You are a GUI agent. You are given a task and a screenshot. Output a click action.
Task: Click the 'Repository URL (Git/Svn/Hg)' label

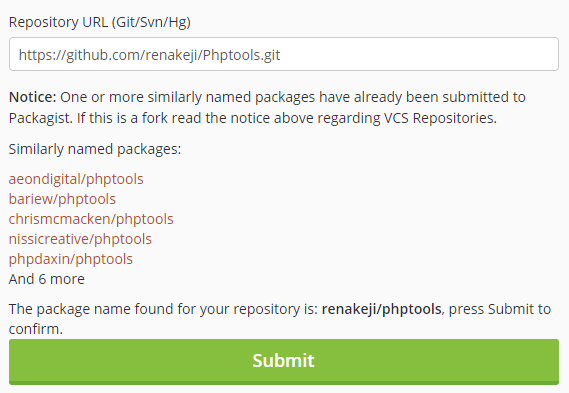coord(100,22)
